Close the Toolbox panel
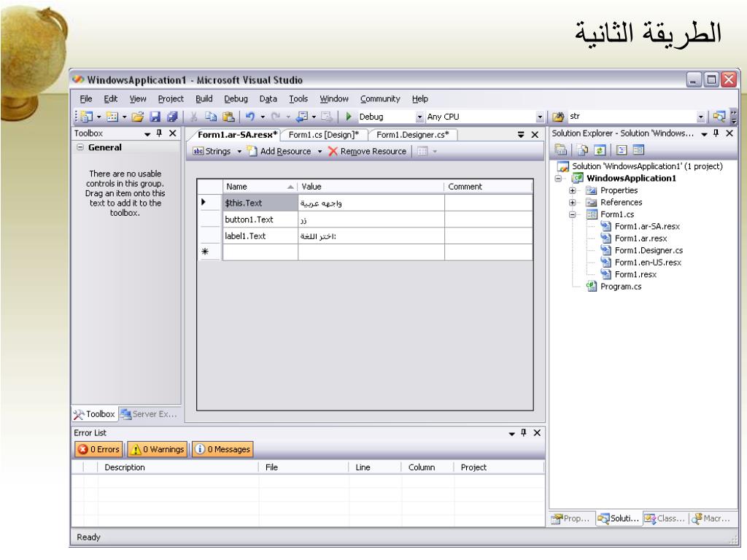 click(x=172, y=133)
